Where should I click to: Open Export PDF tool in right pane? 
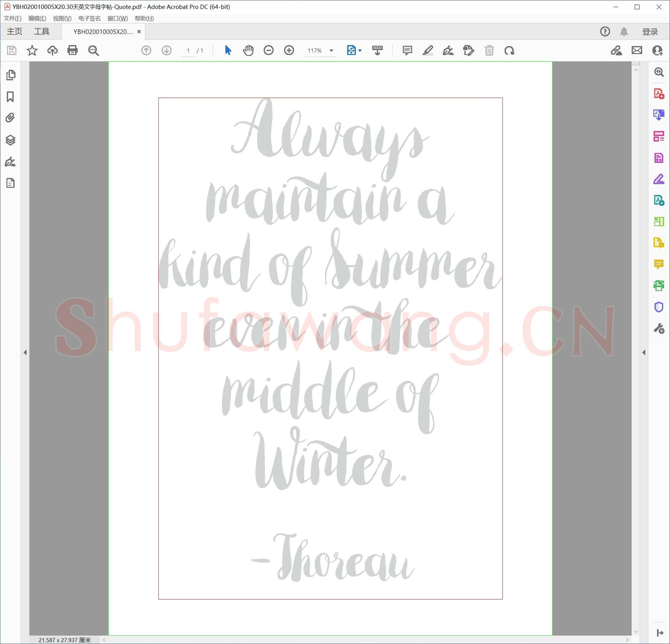(659, 115)
